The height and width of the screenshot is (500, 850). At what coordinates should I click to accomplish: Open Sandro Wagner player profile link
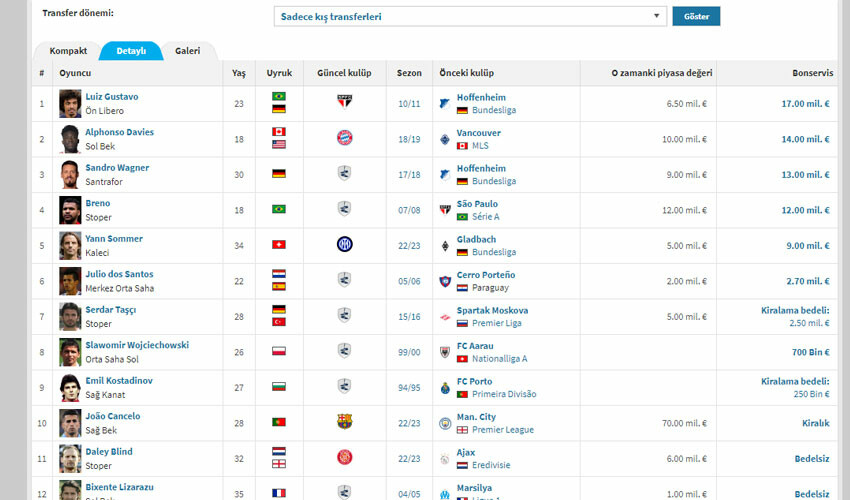[x=117, y=168]
